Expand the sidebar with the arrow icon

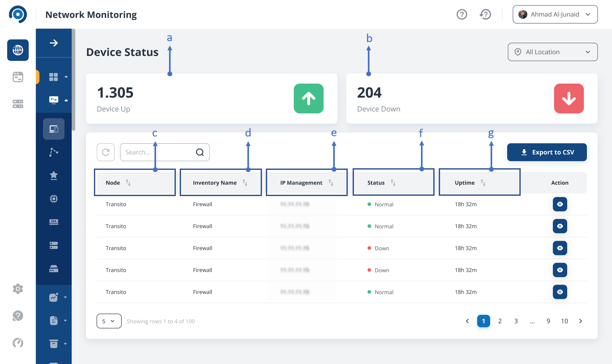coord(54,43)
